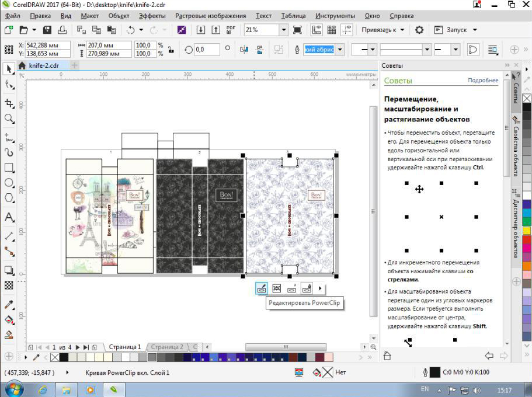Switch to the Страница 2 page tab
Image resolution: width=532 pixels, height=397 pixels.
point(167,347)
